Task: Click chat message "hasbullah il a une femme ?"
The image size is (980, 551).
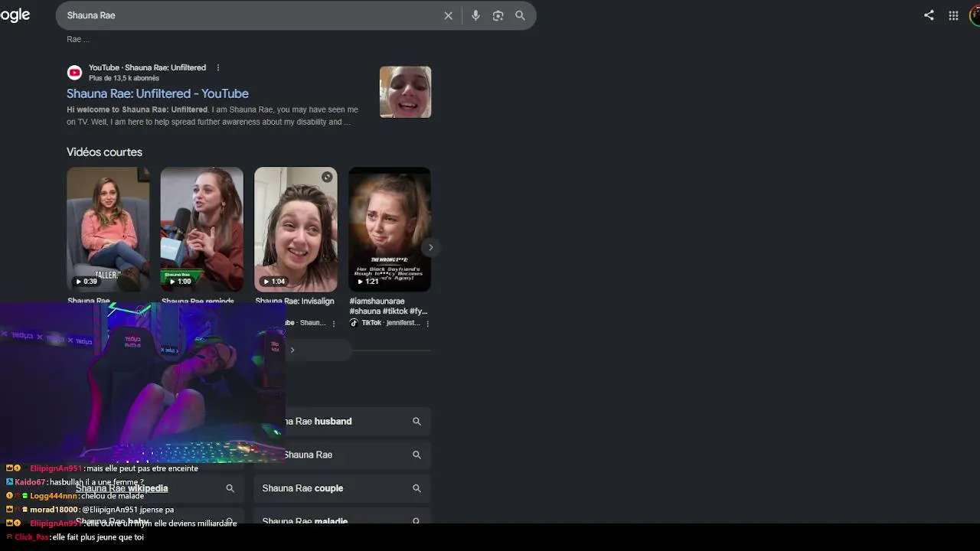Action: (96, 482)
